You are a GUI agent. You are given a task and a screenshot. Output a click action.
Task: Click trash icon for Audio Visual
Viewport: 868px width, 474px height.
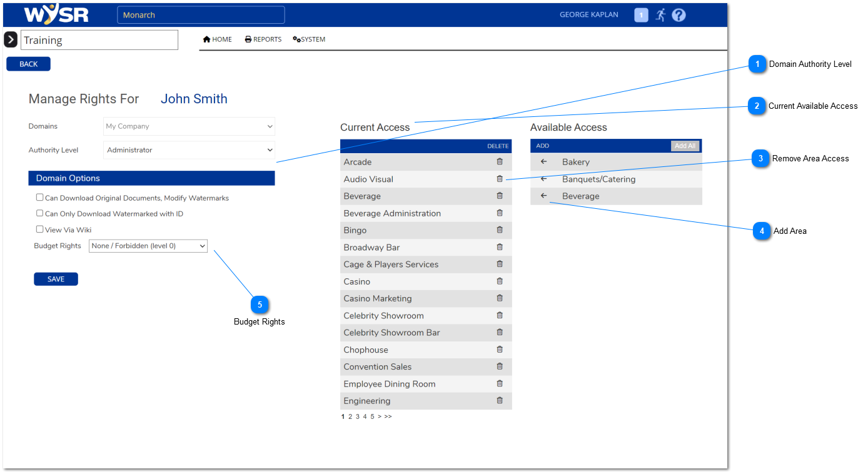coord(499,179)
